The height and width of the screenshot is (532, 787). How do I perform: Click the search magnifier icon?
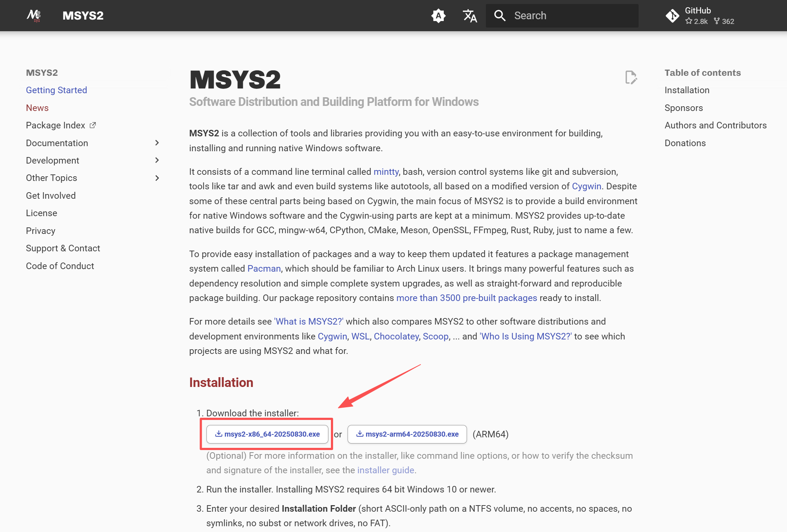[500, 16]
